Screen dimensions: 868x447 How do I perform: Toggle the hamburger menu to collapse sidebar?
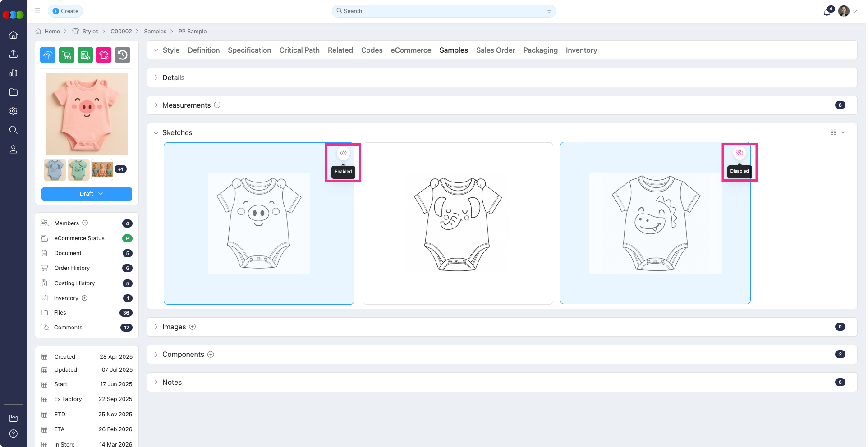click(37, 11)
